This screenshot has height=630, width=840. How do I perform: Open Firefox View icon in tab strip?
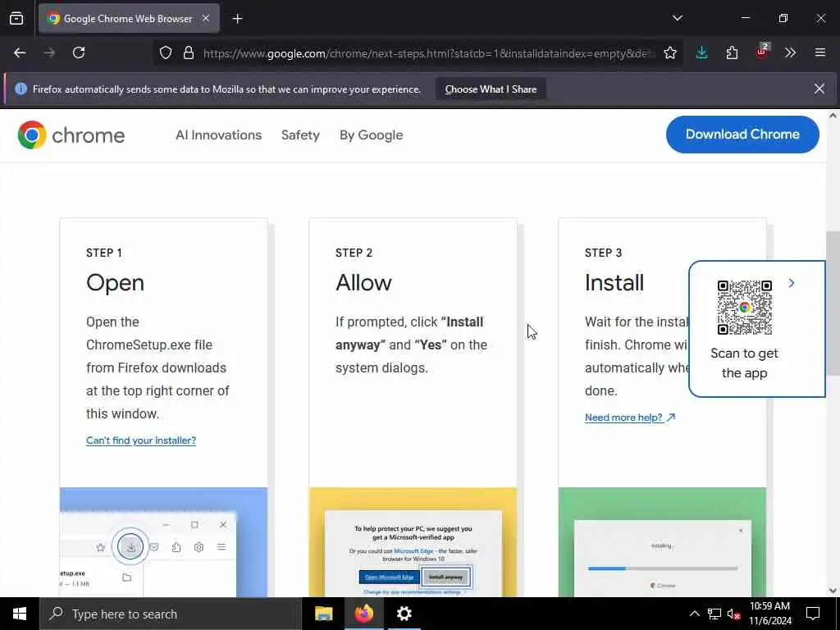coord(16,18)
